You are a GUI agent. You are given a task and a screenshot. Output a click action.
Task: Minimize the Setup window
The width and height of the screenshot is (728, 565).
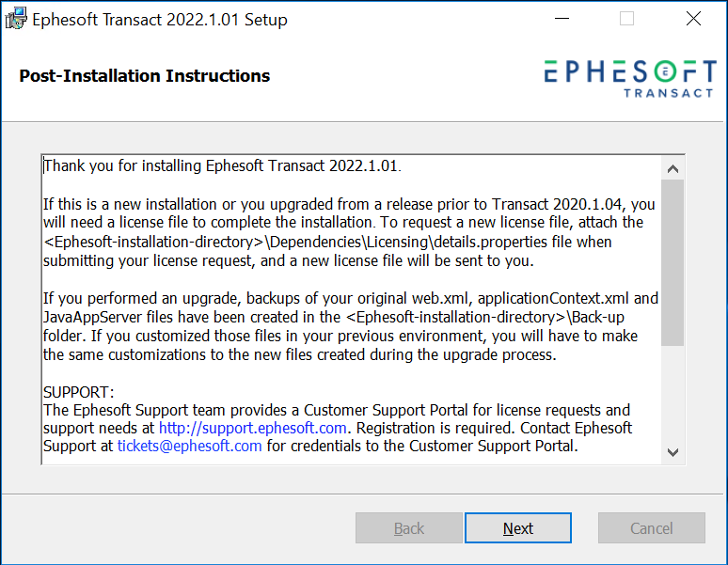(562, 19)
